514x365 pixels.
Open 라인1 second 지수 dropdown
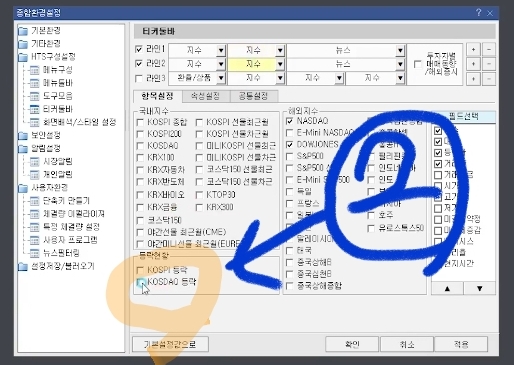pyautogui.click(x=280, y=50)
